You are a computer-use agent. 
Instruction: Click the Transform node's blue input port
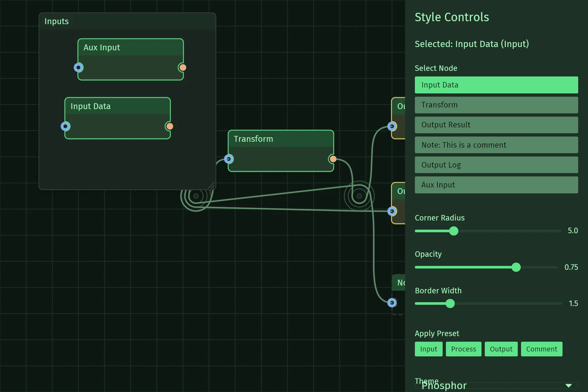229,159
